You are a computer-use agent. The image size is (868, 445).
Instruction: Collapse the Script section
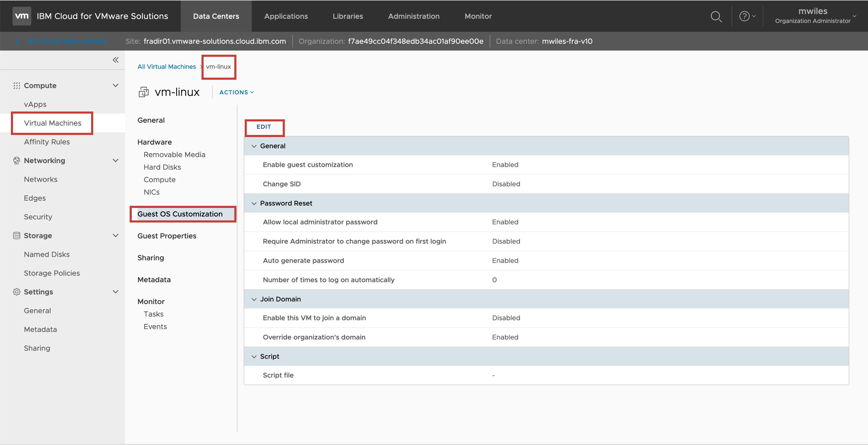point(254,357)
